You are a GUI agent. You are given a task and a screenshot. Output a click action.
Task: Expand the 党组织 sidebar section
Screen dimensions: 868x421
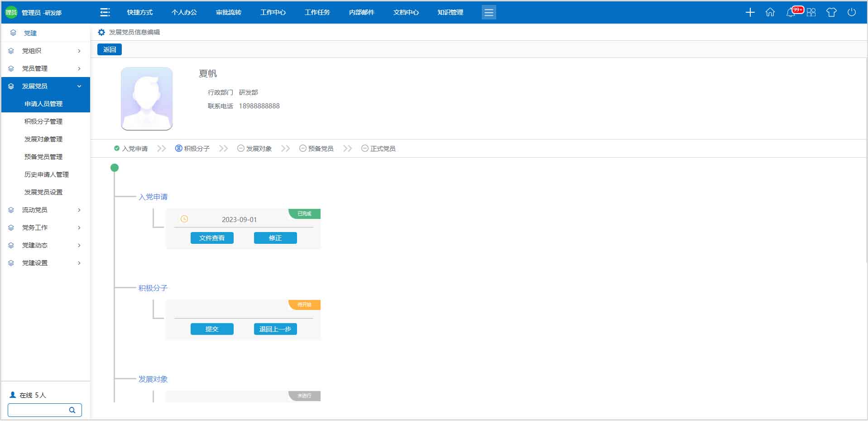45,51
